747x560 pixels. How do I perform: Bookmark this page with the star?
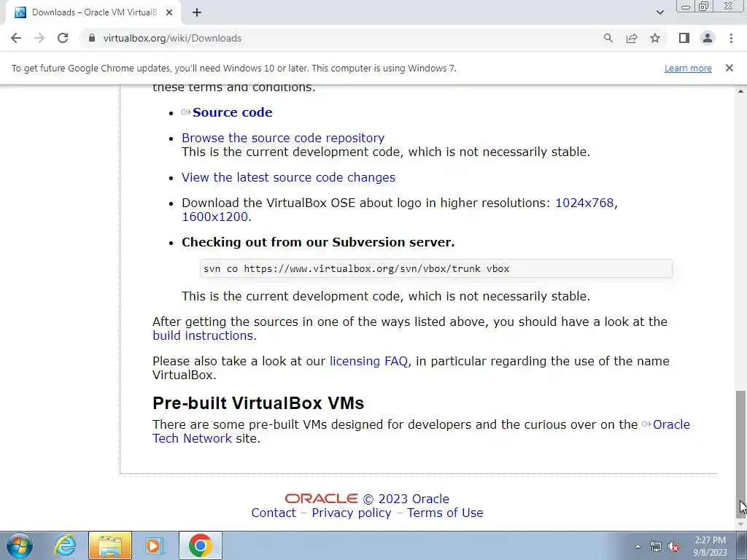[655, 38]
